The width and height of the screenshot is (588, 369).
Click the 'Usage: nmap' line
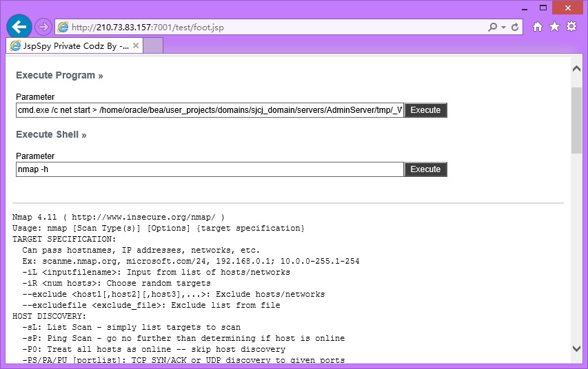(159, 228)
